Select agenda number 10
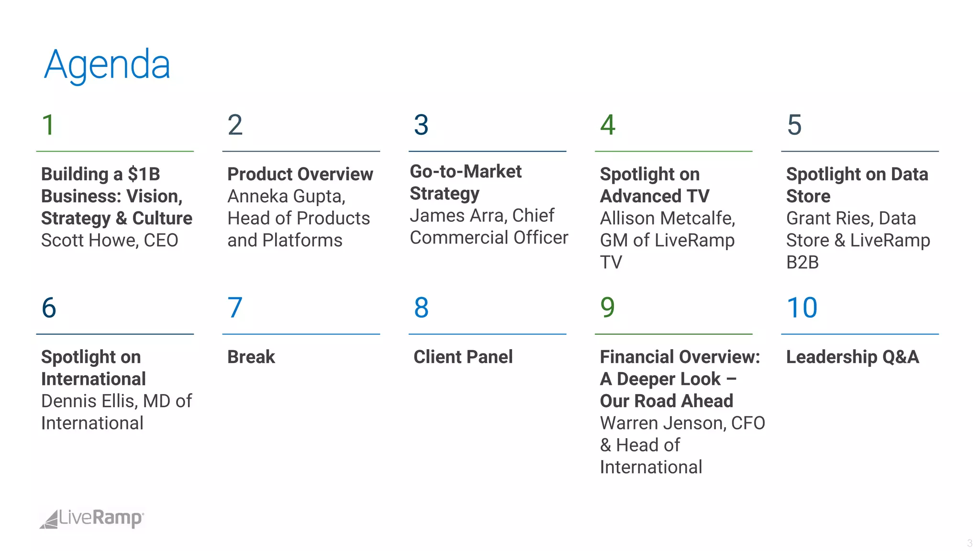Screen dimensions: 980x551 coord(802,308)
